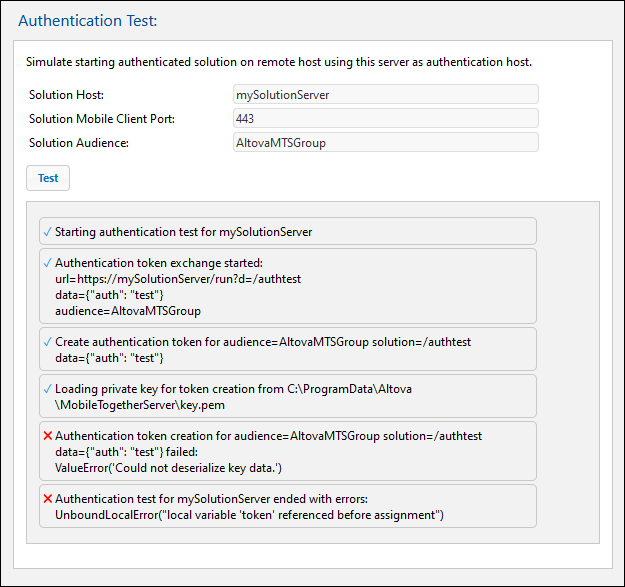
Task: Select the 'Create authentication token for audience' log text
Action: coord(262,342)
